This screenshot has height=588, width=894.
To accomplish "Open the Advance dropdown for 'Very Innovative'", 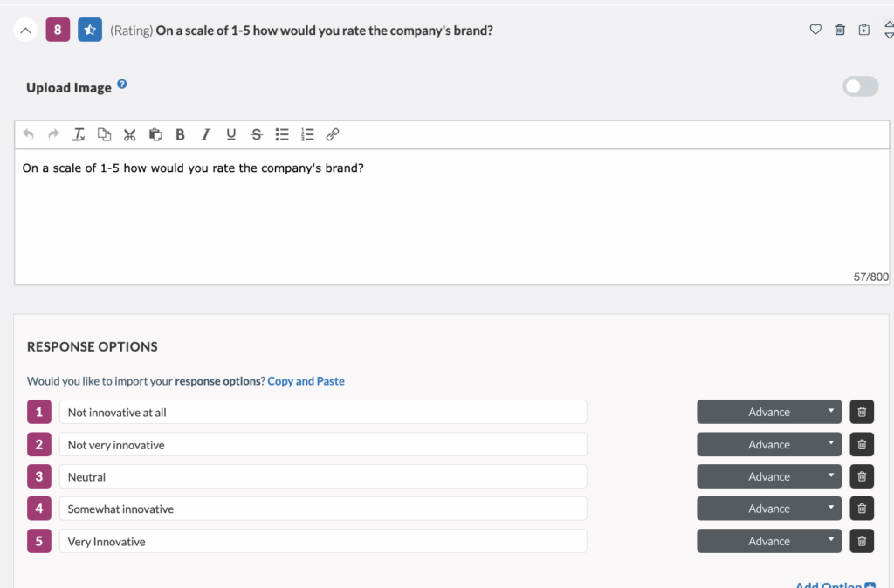I will 768,541.
